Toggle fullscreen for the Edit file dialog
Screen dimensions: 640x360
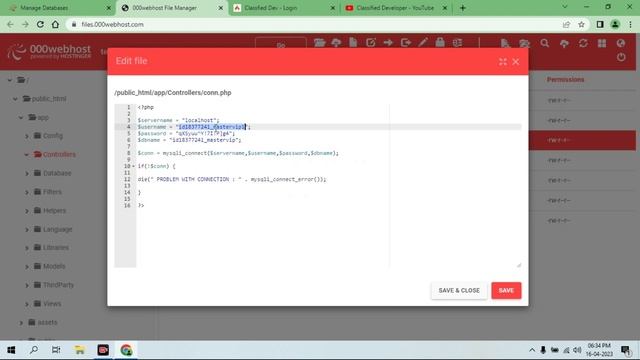coord(503,62)
